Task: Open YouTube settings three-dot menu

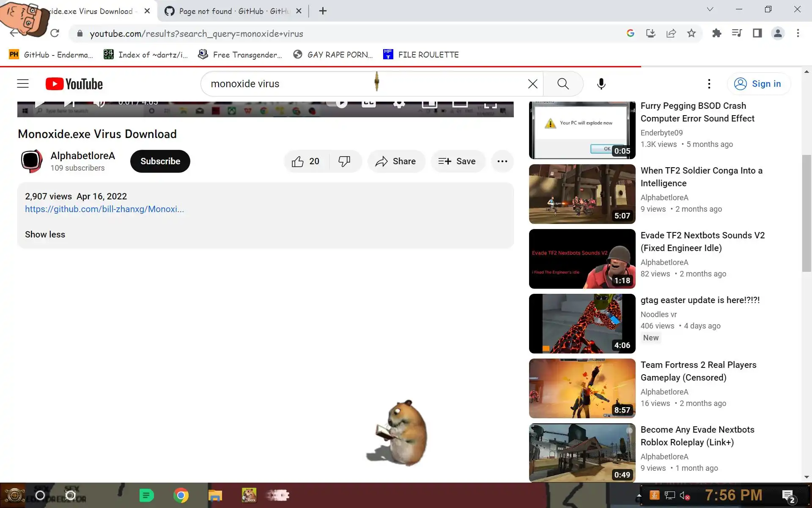Action: [x=709, y=84]
